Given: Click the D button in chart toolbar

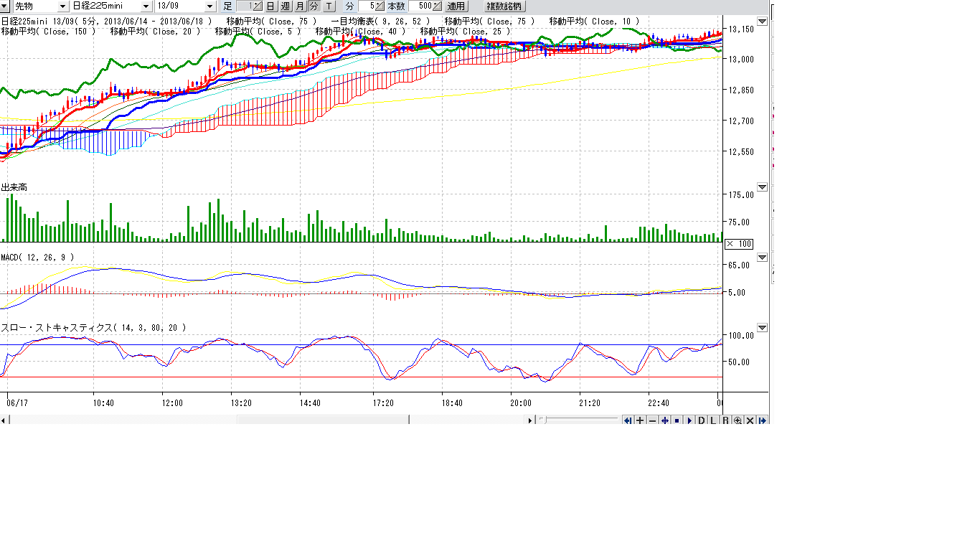Looking at the screenshot, I should tap(702, 420).
